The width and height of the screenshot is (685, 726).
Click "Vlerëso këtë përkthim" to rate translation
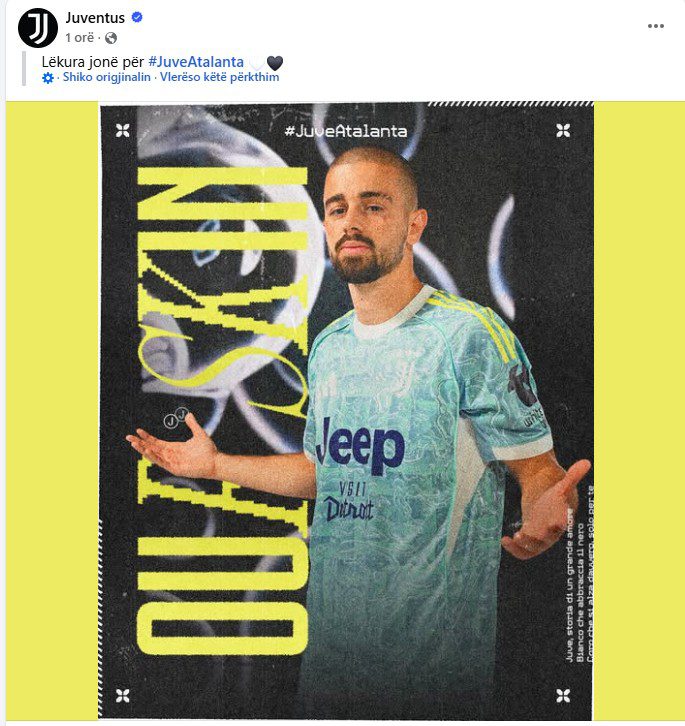click(220, 77)
